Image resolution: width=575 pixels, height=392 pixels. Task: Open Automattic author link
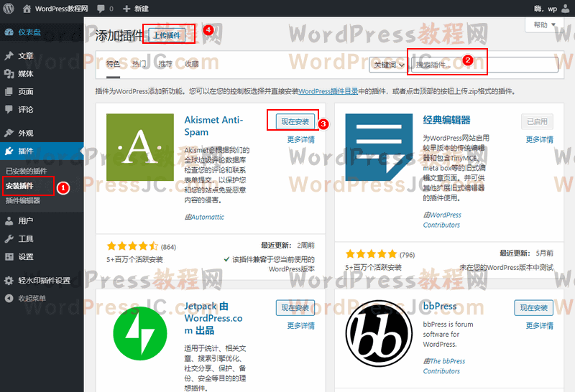(x=208, y=218)
